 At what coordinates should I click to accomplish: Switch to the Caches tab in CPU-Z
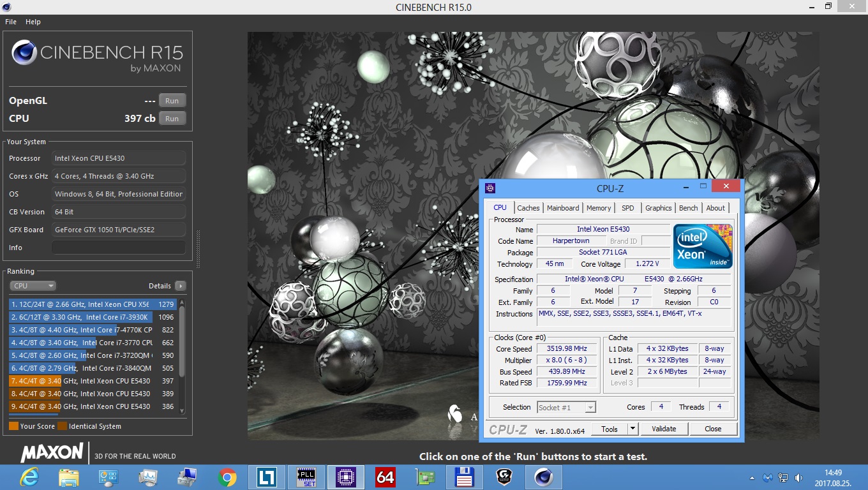coord(528,207)
